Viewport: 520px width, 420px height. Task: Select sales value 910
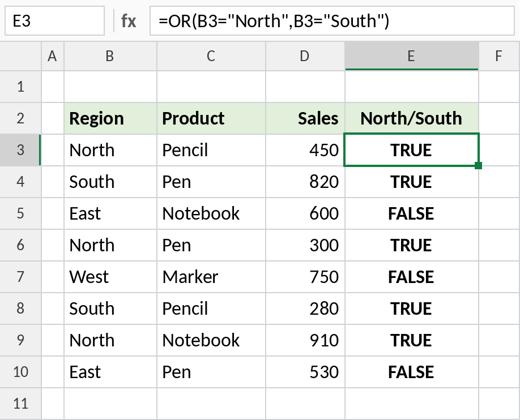[x=305, y=340]
